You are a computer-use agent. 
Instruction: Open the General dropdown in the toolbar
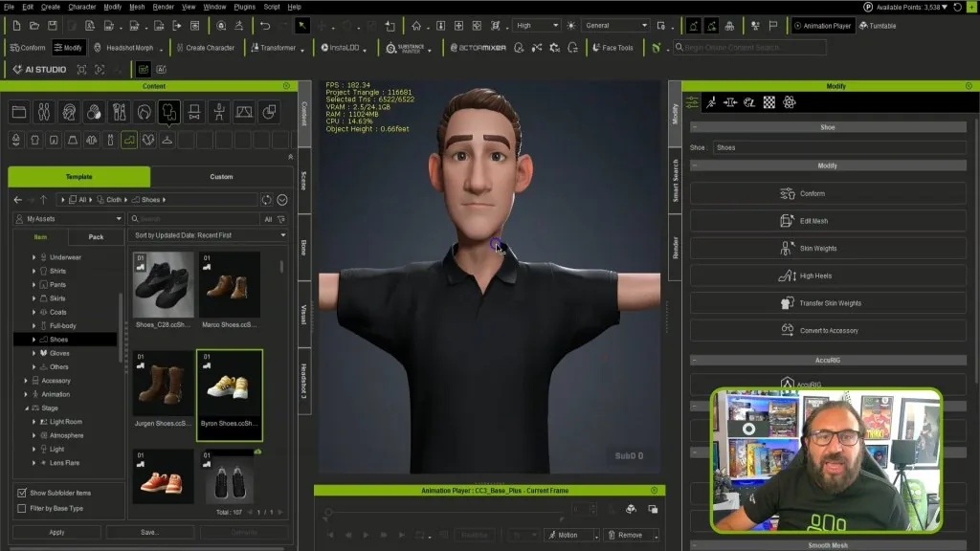point(615,26)
